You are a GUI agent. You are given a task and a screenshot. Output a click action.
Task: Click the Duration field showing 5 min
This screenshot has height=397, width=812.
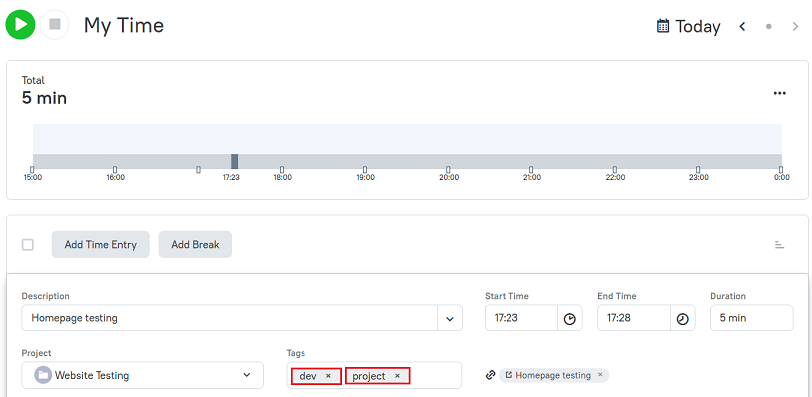point(751,318)
